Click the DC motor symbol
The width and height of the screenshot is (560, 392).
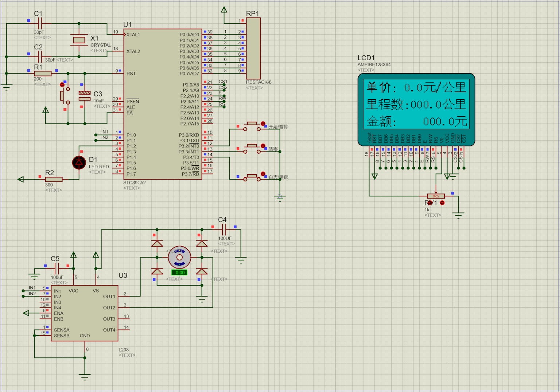pos(179,257)
